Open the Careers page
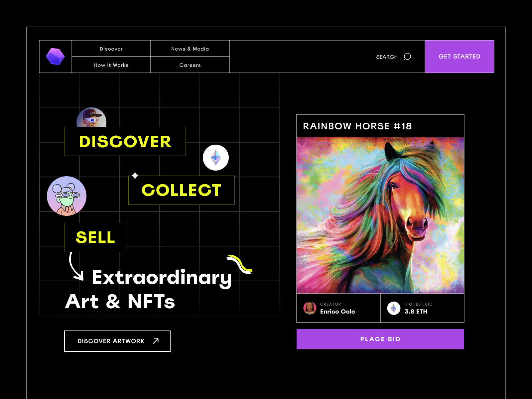The width and height of the screenshot is (532, 399). 190,65
